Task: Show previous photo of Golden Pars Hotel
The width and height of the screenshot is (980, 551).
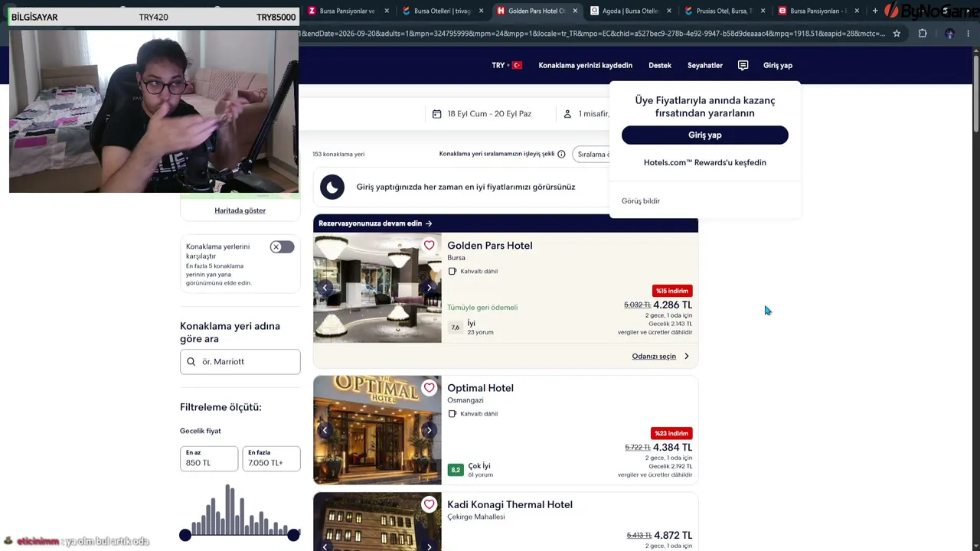Action: (x=325, y=288)
